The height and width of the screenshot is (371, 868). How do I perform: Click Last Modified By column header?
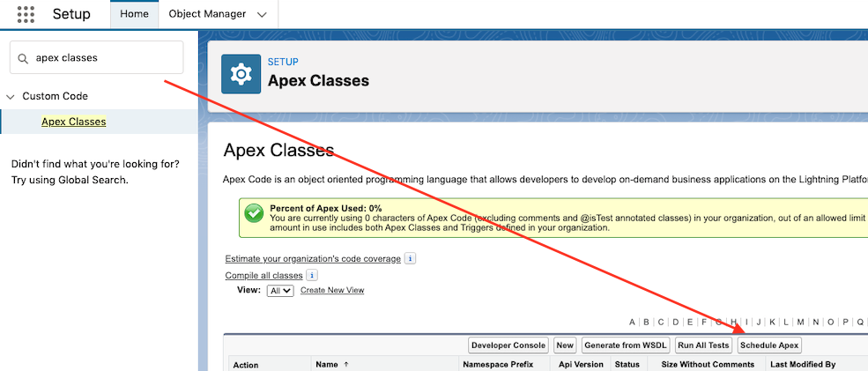point(803,364)
